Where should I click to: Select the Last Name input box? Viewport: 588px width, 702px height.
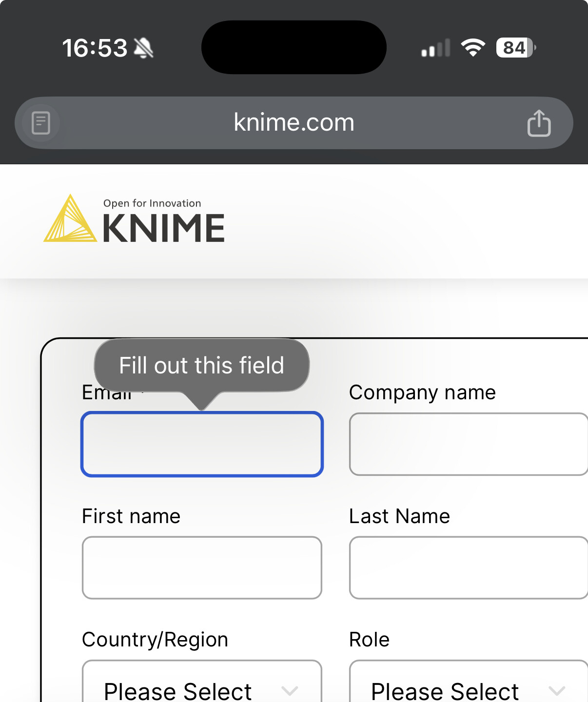[468, 567]
